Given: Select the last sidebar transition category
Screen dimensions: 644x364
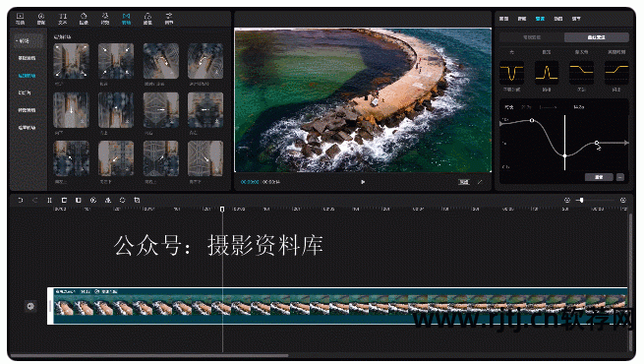Looking at the screenshot, I should pos(27,128).
